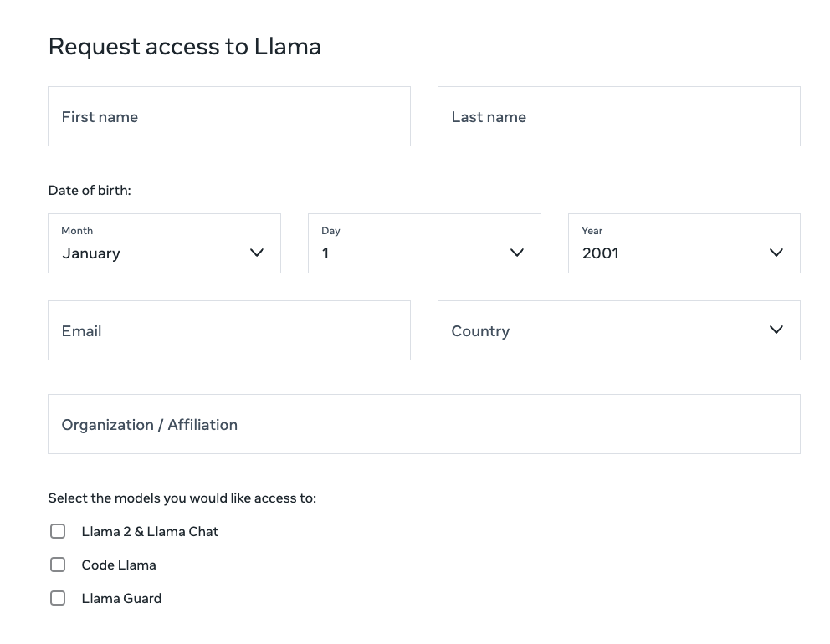Click the chevron arrow in Country field
The width and height of the screenshot is (830, 644).
776,330
